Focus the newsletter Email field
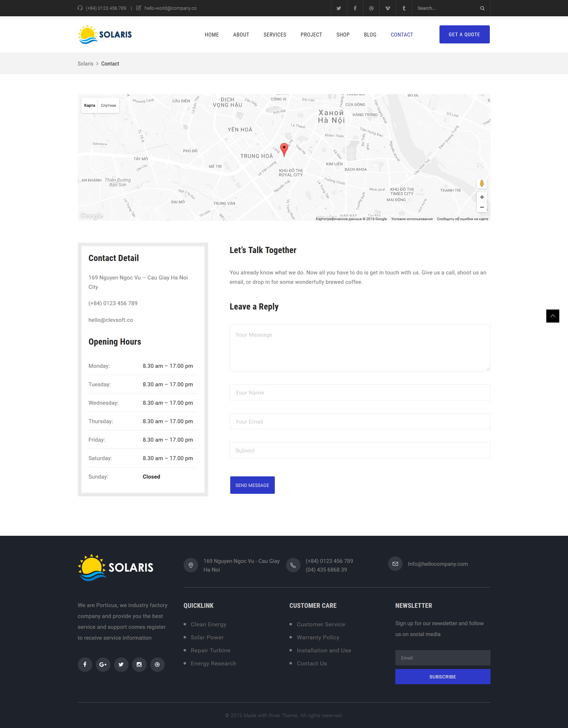 click(x=443, y=658)
